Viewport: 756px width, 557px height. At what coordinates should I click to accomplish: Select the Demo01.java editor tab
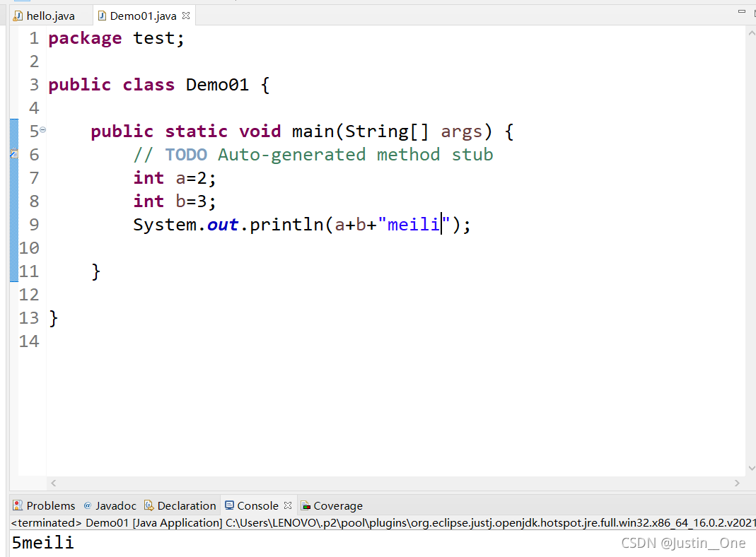pyautogui.click(x=143, y=16)
